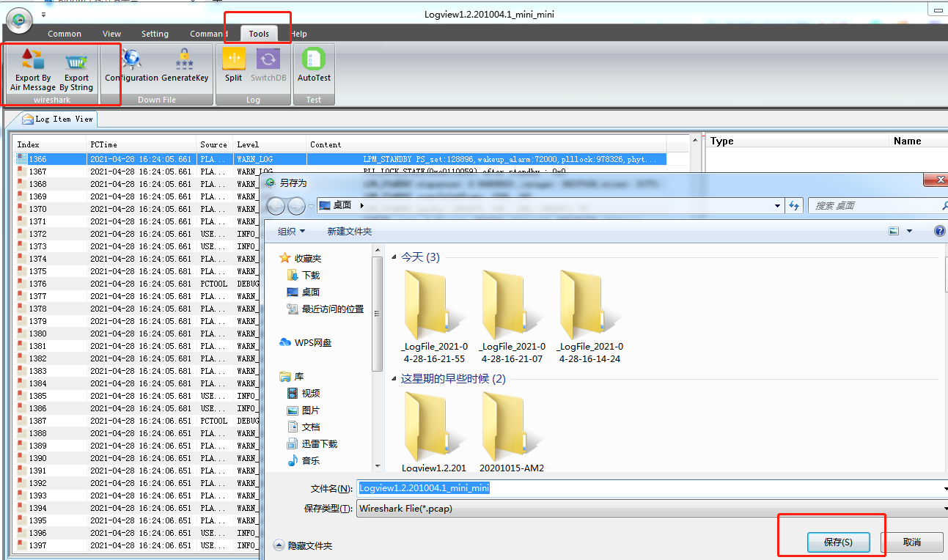The height and width of the screenshot is (560, 948).
Task: Select 下载 in the favorites sidebar
Action: tap(310, 276)
